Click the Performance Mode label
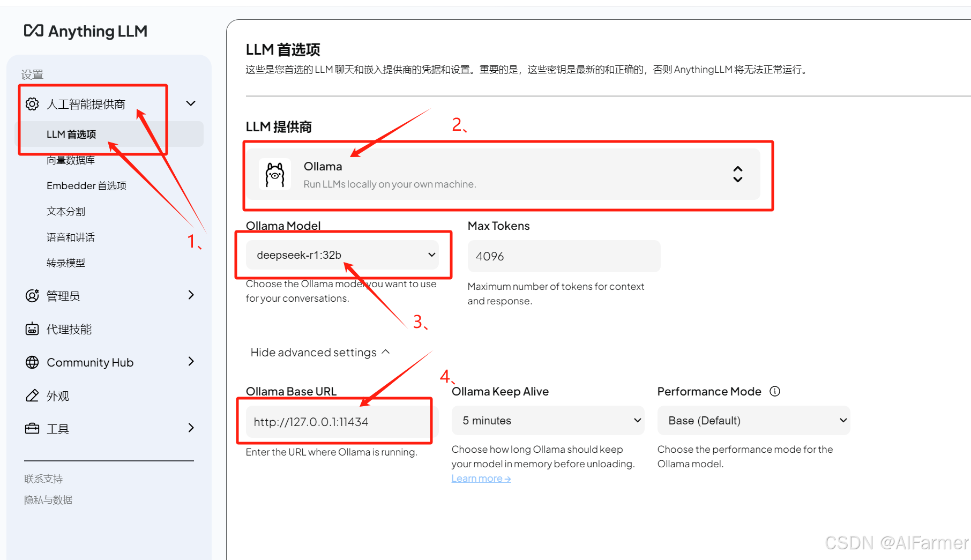 click(x=709, y=391)
